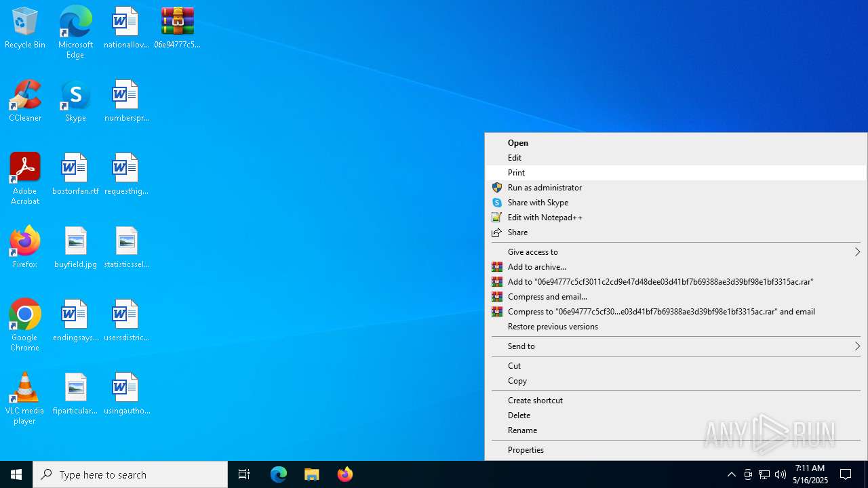868x488 pixels.
Task: Select the VLC media player shortcut
Action: (25, 399)
